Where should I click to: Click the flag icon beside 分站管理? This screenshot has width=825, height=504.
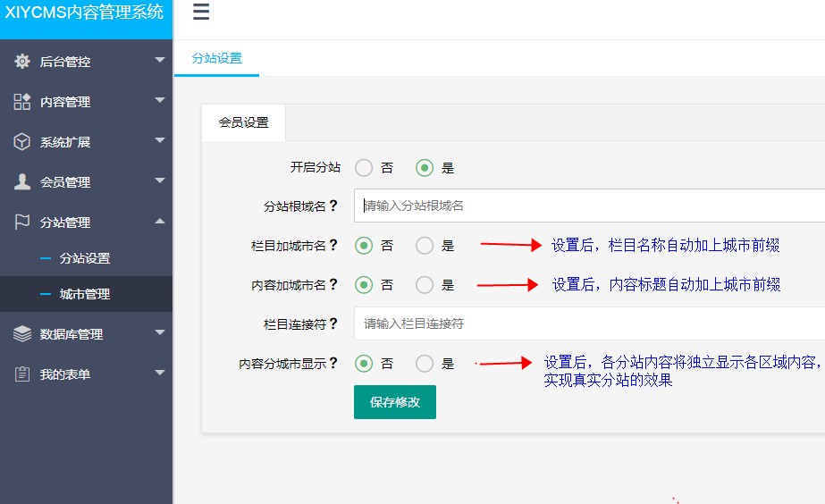coord(22,223)
